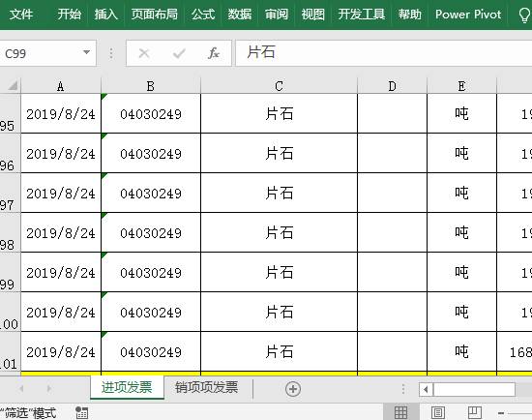Select column E header
This screenshot has height=420, width=532.
click(x=461, y=86)
